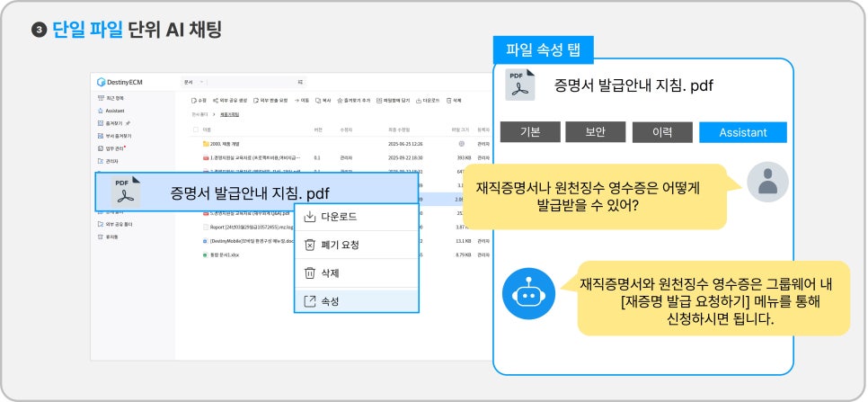This screenshot has height=402, width=868.
Task: Open the 문서 search scope dropdown
Action: pos(193,82)
